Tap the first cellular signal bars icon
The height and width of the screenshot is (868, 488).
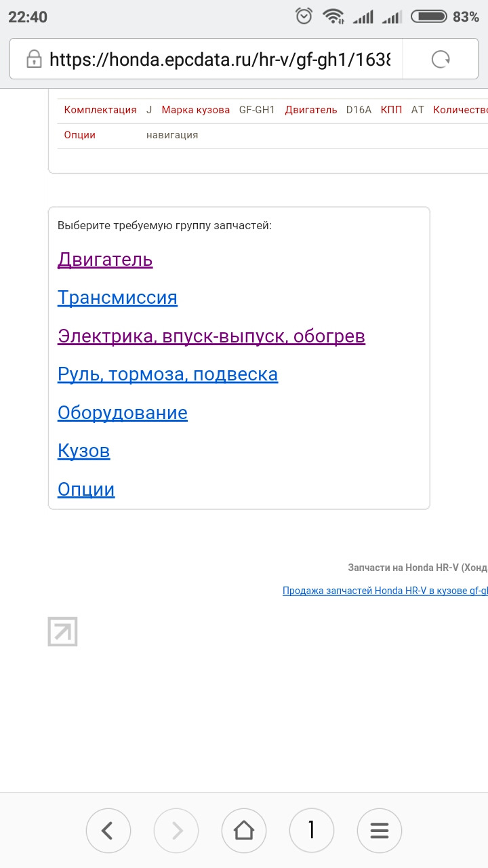(x=363, y=17)
